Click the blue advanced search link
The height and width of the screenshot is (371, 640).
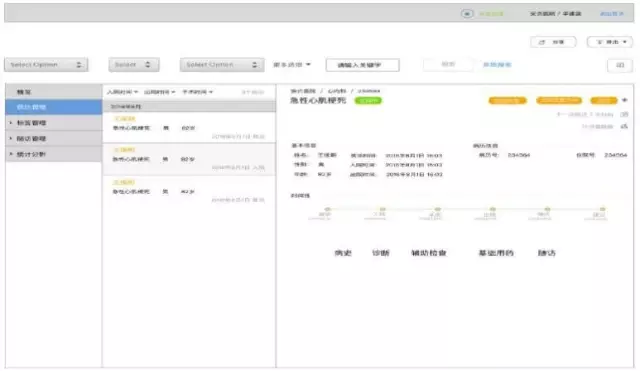point(497,65)
